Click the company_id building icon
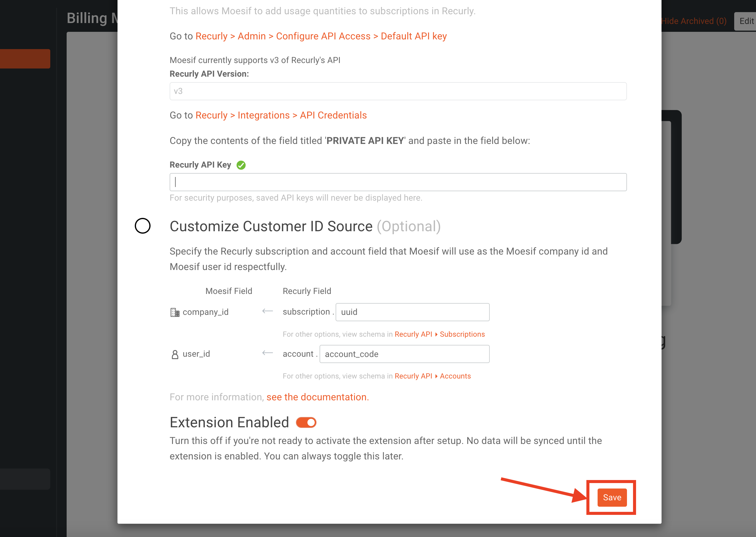 [x=175, y=312]
